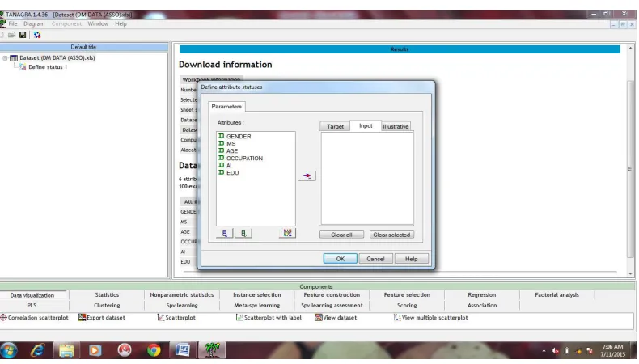This screenshot has height=364, width=639.
Task: Open the Statistics component tab
Action: click(x=107, y=294)
